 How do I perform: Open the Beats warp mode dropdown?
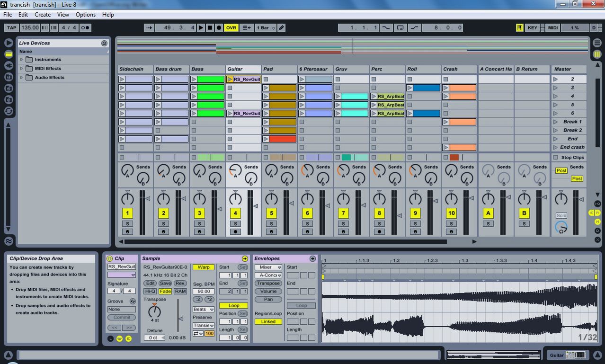tap(204, 309)
